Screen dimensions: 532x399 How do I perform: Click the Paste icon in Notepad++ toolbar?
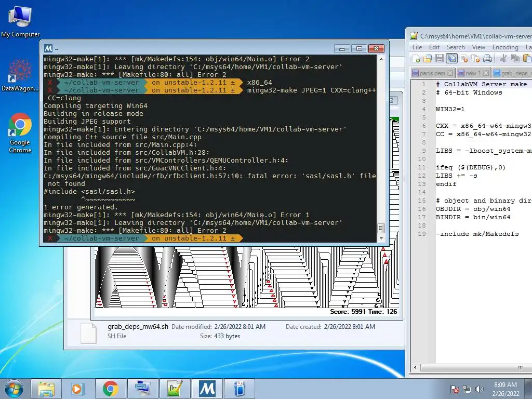[x=527, y=58]
